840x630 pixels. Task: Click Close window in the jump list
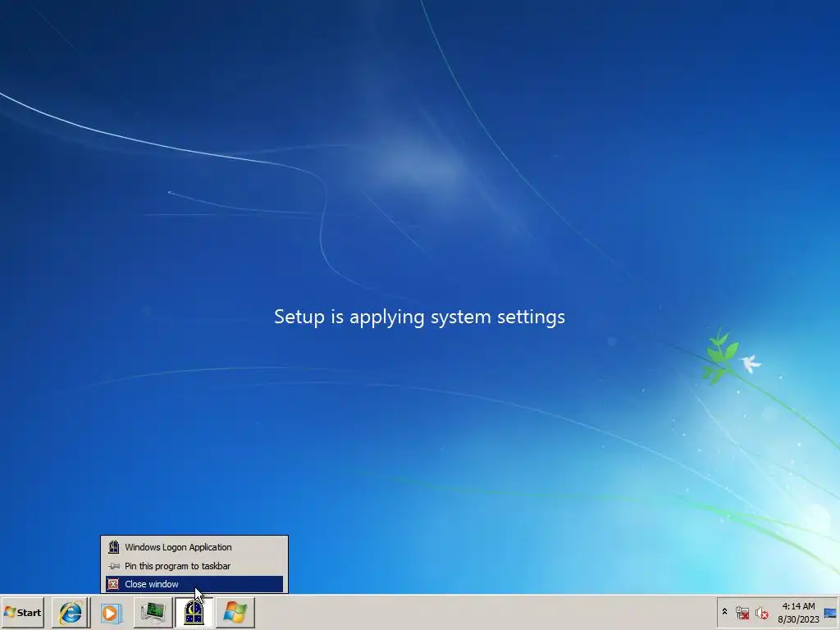pyautogui.click(x=194, y=584)
